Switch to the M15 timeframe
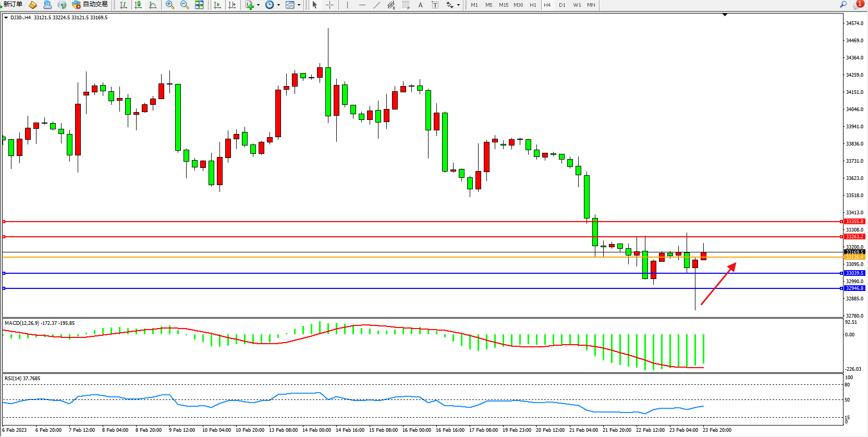The image size is (868, 437). pos(503,5)
